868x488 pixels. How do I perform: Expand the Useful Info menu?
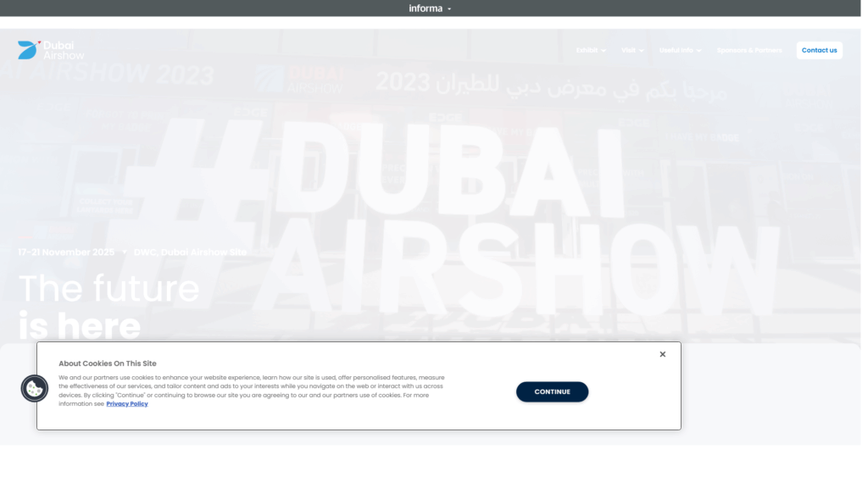[681, 50]
